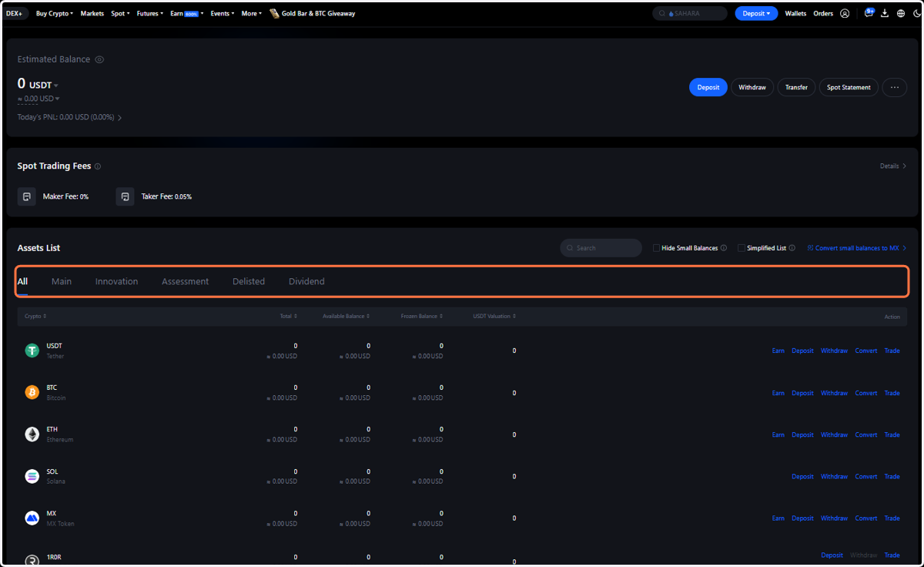Click Convert for the SOL row
Screen dimensions: 924x567
[866, 476]
